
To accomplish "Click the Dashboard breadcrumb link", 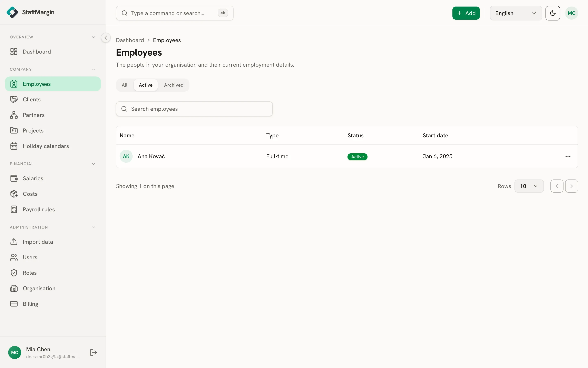I will tap(130, 40).
